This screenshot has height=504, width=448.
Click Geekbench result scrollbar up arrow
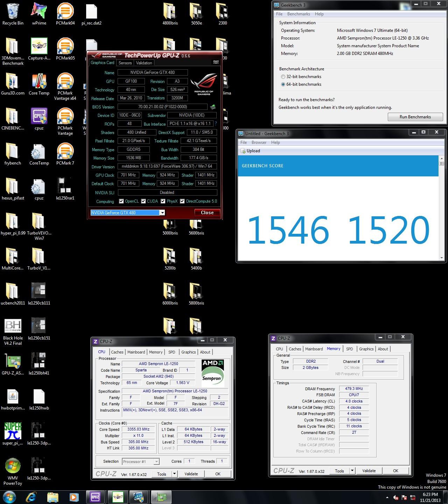point(441,158)
